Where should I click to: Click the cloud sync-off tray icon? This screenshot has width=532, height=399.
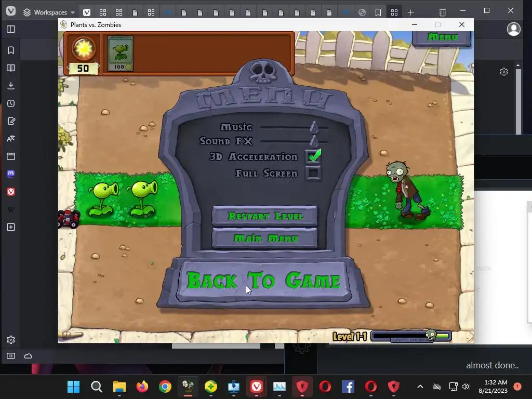tap(436, 387)
